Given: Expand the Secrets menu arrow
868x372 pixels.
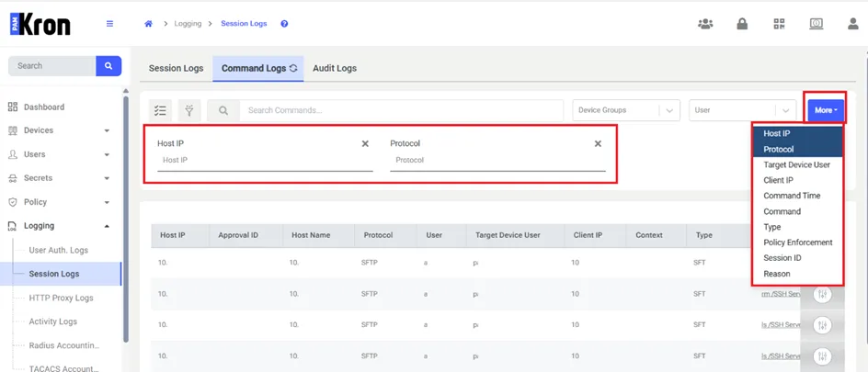Looking at the screenshot, I should (x=107, y=178).
